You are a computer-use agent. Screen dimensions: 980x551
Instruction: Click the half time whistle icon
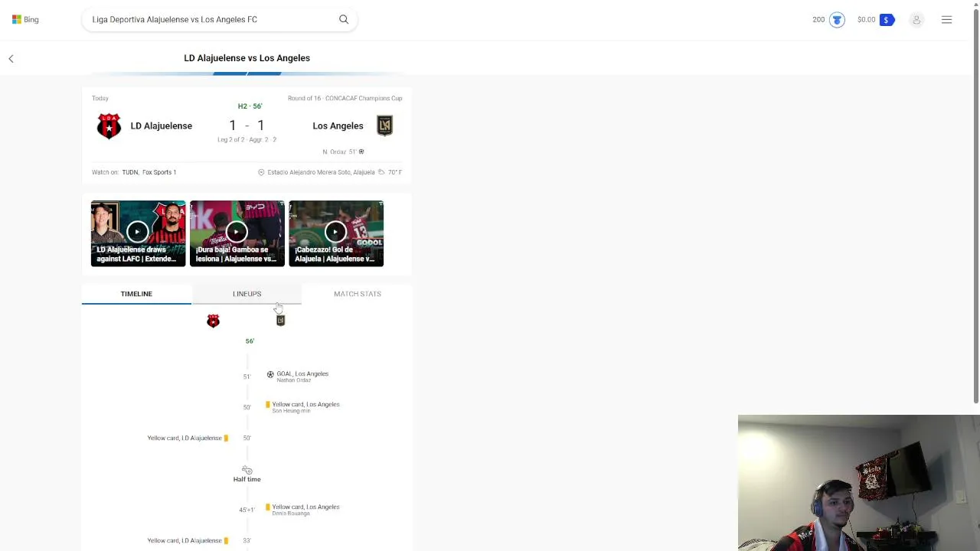point(247,470)
